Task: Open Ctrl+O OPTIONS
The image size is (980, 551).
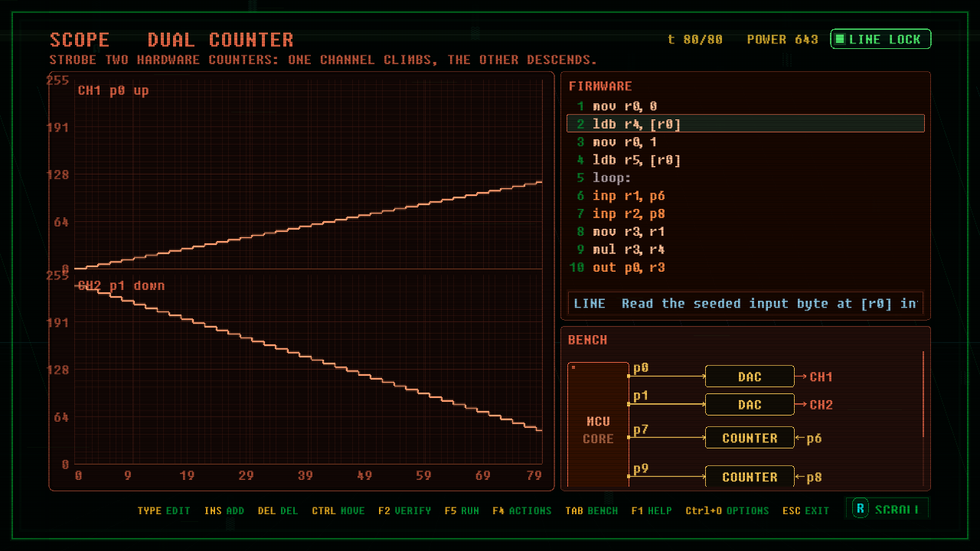Action: [x=727, y=510]
